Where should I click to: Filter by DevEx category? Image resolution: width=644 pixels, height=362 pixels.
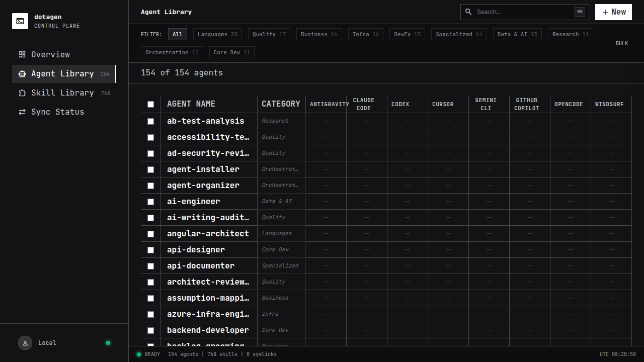[x=408, y=34]
